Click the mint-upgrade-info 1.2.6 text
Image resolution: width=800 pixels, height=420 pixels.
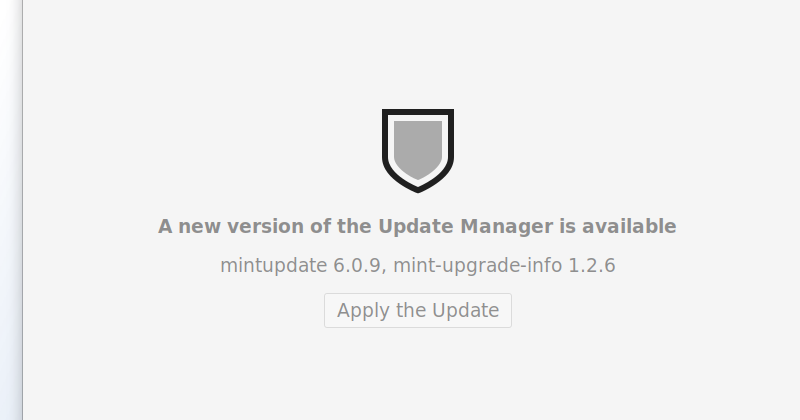click(x=504, y=265)
